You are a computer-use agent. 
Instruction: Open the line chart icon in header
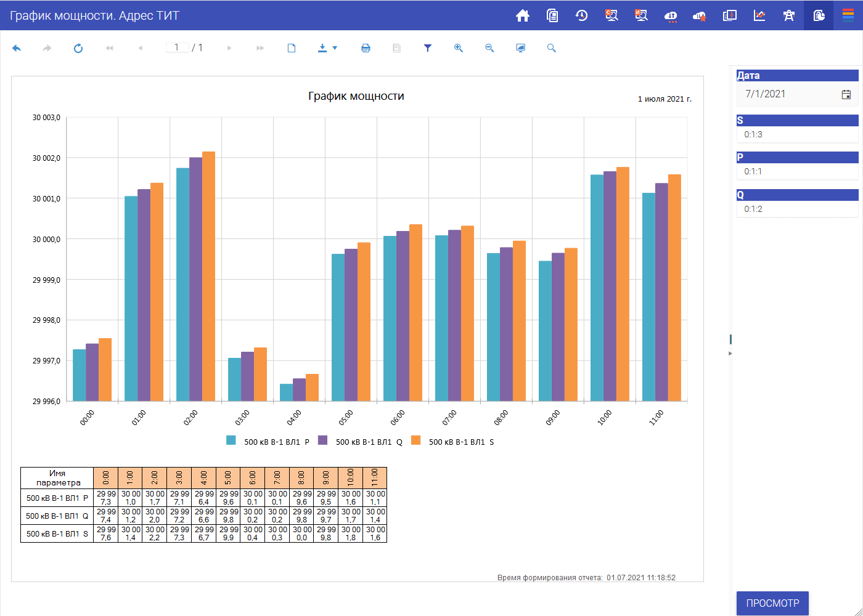point(759,15)
